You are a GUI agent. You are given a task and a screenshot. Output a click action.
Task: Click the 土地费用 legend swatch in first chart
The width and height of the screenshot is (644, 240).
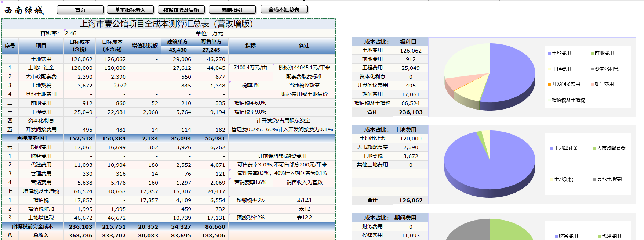[550, 53]
